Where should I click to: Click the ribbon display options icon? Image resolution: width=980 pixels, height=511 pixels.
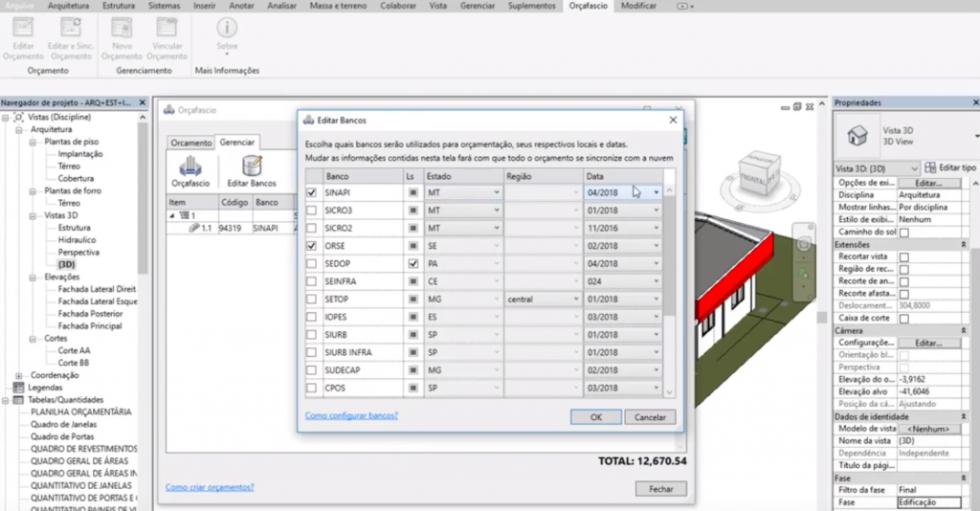coord(682,6)
